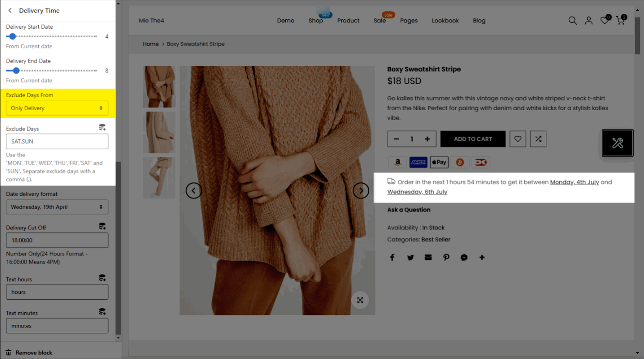Open Date delivery format dropdown
Viewport: 644px width, 359px height.
pyautogui.click(x=57, y=207)
